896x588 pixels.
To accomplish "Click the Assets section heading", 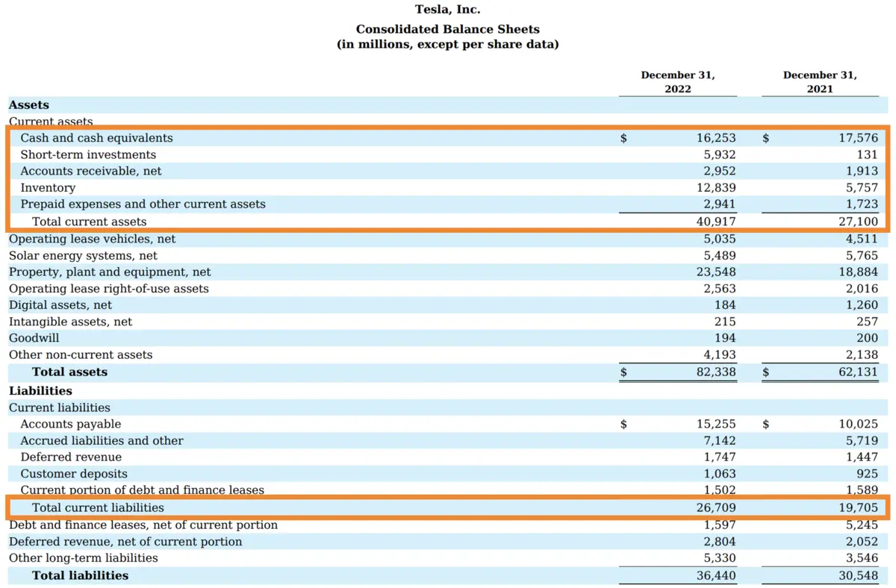I will point(28,104).
